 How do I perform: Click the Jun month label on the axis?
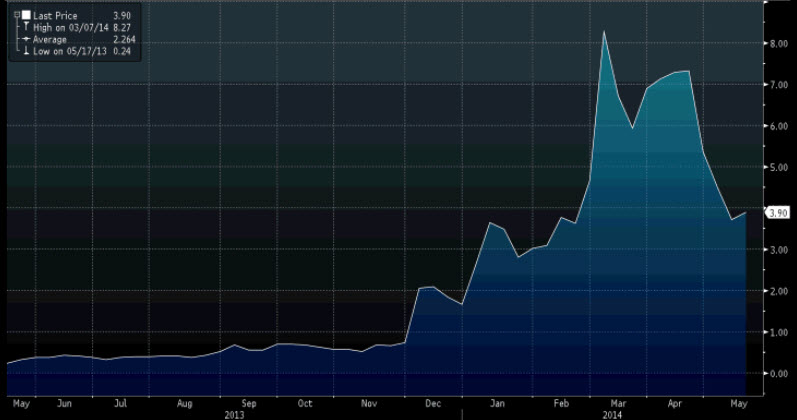(x=64, y=403)
